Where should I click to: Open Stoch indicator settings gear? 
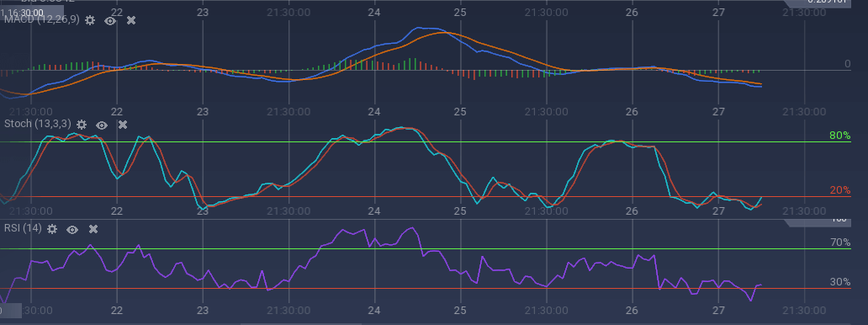82,125
